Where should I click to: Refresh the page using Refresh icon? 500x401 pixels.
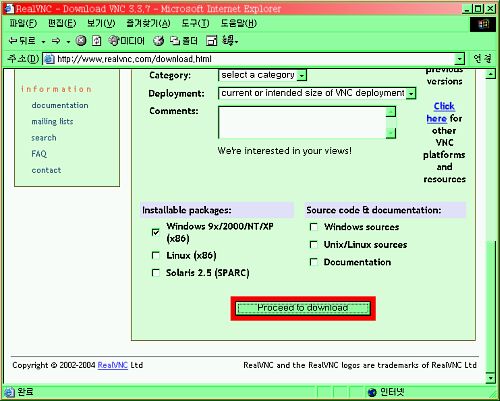pyautogui.click(x=96, y=41)
